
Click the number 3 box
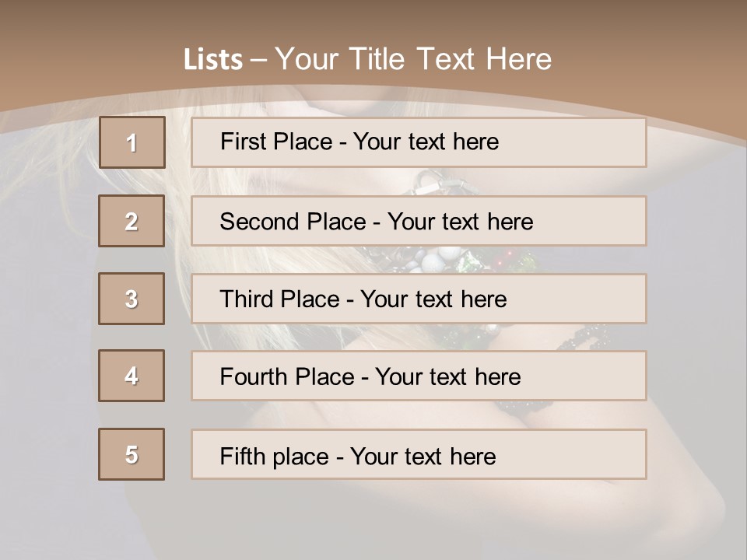pos(132,299)
